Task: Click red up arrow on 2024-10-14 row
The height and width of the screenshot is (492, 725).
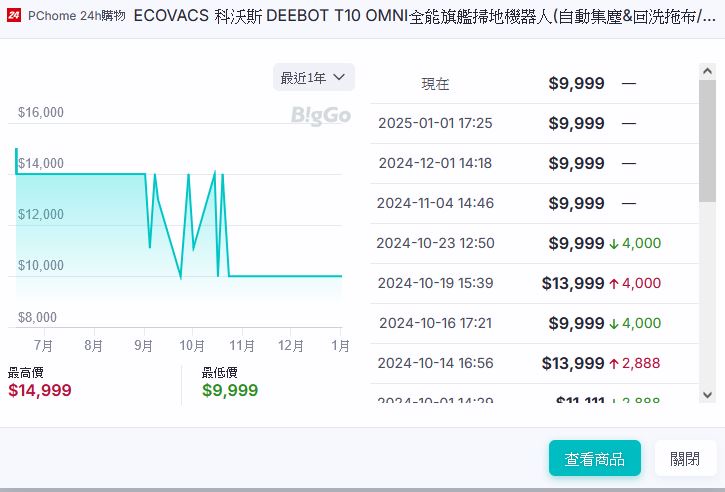Action: point(615,363)
